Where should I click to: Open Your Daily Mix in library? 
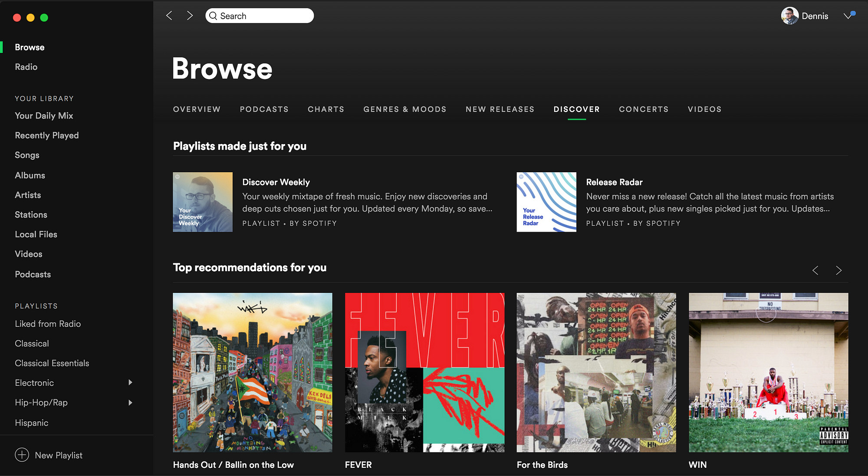tap(44, 115)
